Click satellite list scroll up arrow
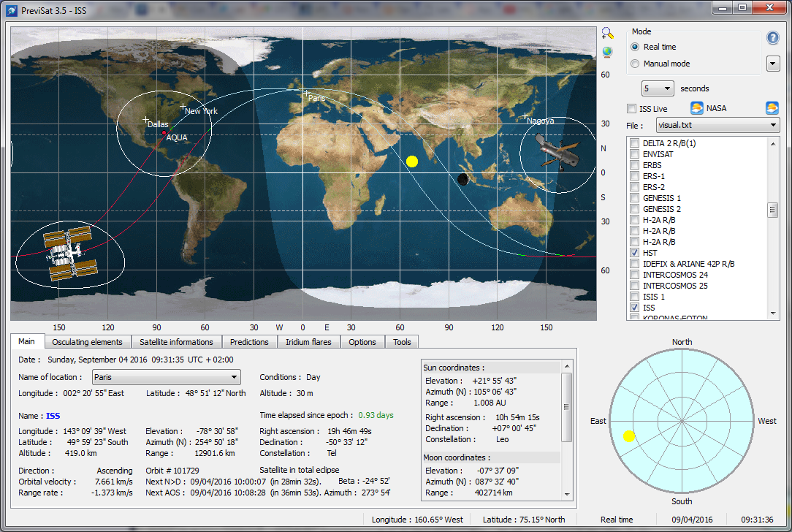792x532 pixels. 773,144
